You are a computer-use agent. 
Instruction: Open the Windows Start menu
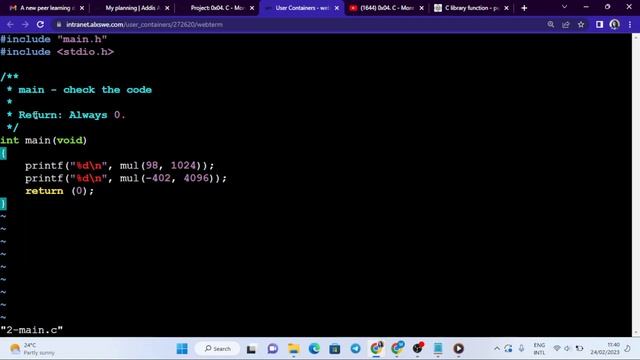tap(182, 349)
